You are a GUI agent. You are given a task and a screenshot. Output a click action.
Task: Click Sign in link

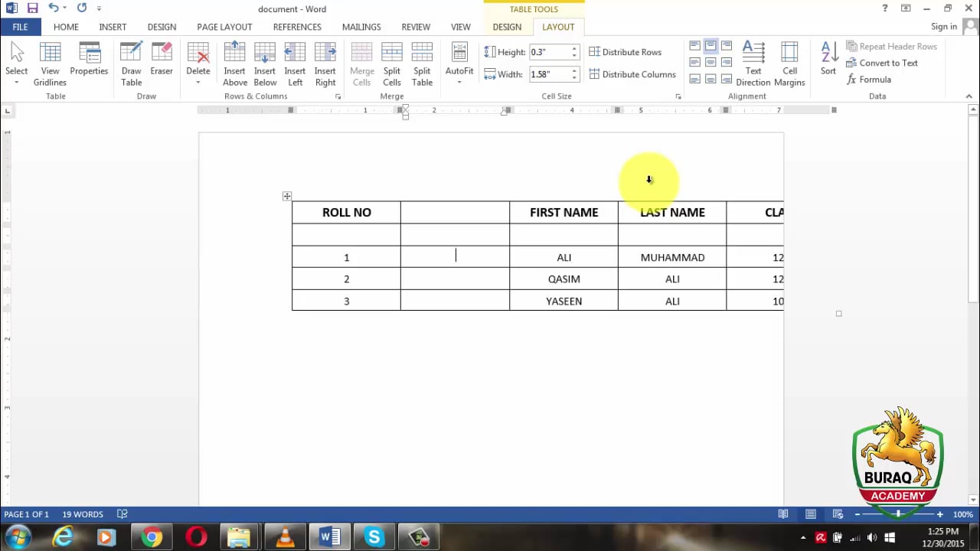[x=943, y=27]
